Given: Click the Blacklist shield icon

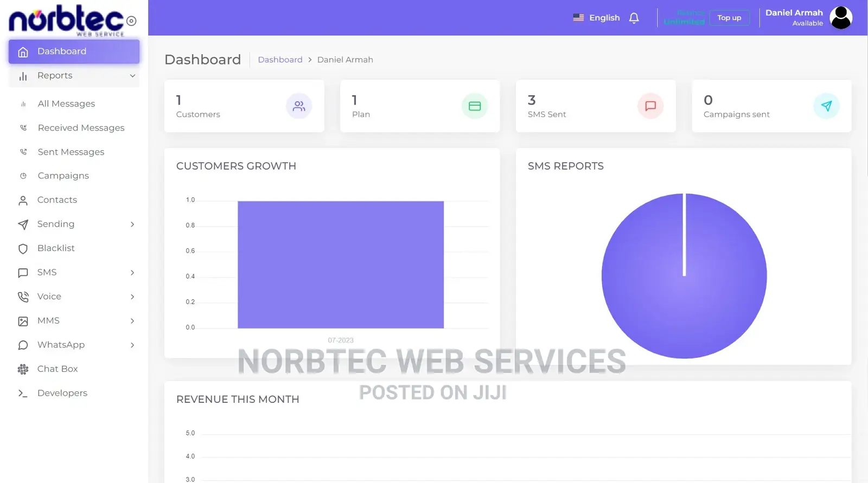Looking at the screenshot, I should coord(23,249).
